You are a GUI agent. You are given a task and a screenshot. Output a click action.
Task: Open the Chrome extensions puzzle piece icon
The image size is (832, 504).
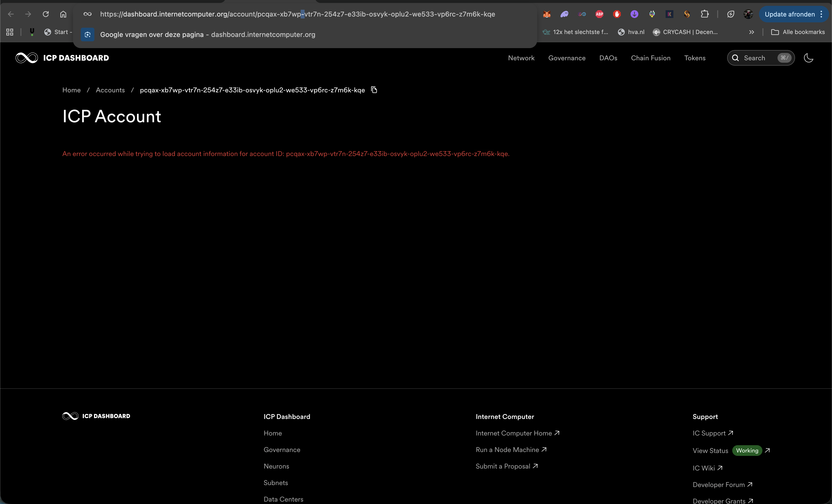704,14
